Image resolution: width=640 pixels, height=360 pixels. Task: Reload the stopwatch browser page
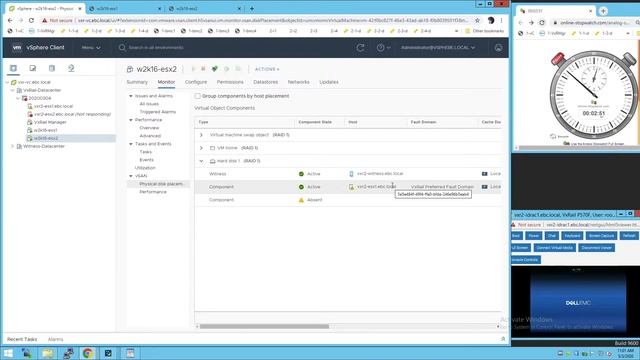coord(542,23)
